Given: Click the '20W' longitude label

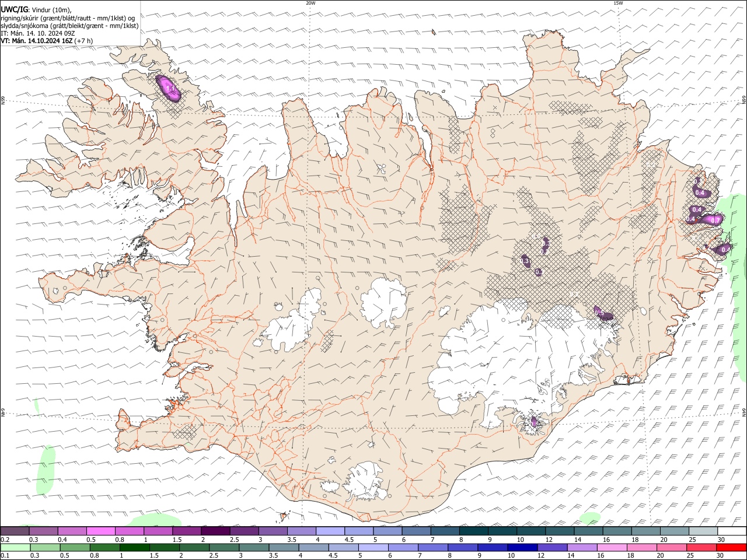Looking at the screenshot, I should pyautogui.click(x=310, y=3).
